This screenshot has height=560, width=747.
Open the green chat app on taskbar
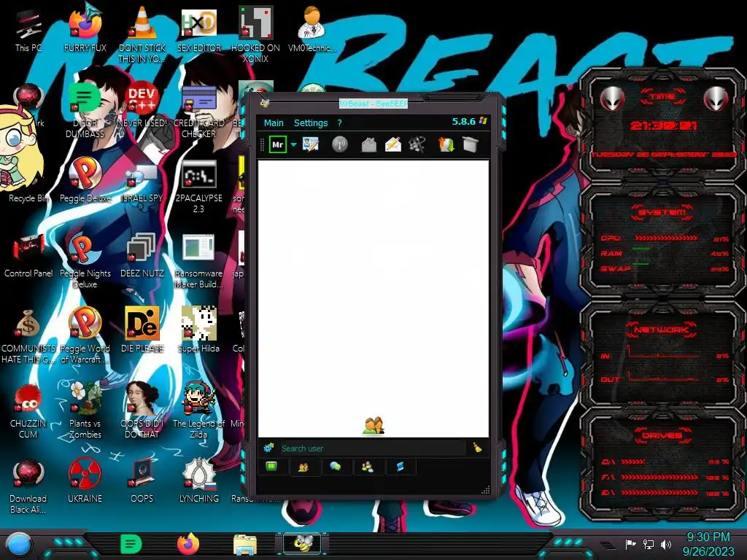point(131,544)
